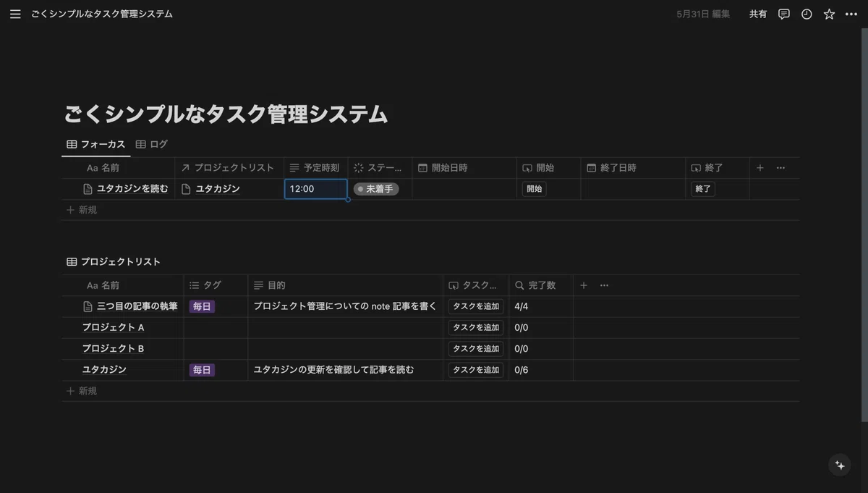The image size is (868, 493).
Task: Add new row in focus table via 新規
Action: pyautogui.click(x=82, y=210)
